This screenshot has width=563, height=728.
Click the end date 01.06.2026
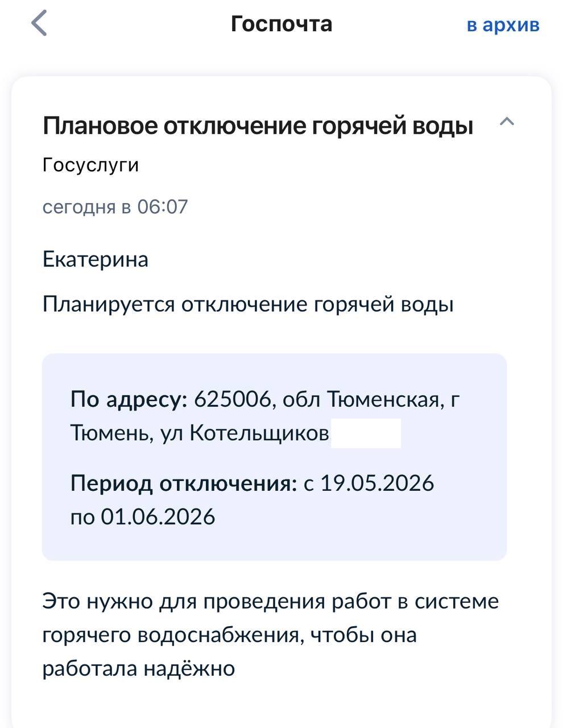click(158, 516)
